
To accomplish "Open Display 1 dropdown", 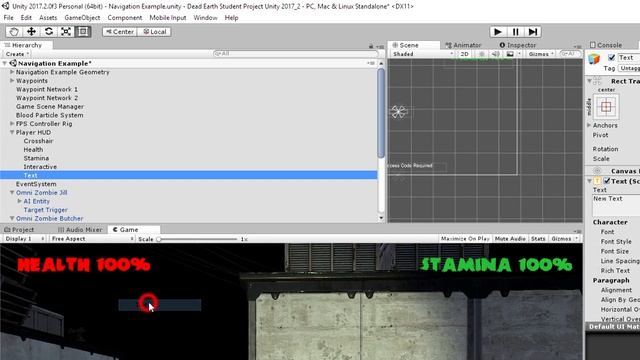I will (x=24, y=239).
